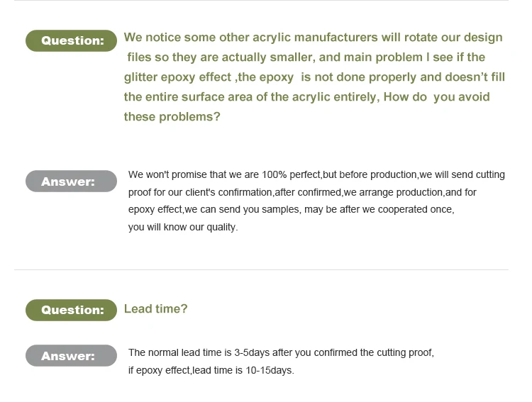Click the 'the entire surface area' line
532x402 pixels.
tap(306, 97)
